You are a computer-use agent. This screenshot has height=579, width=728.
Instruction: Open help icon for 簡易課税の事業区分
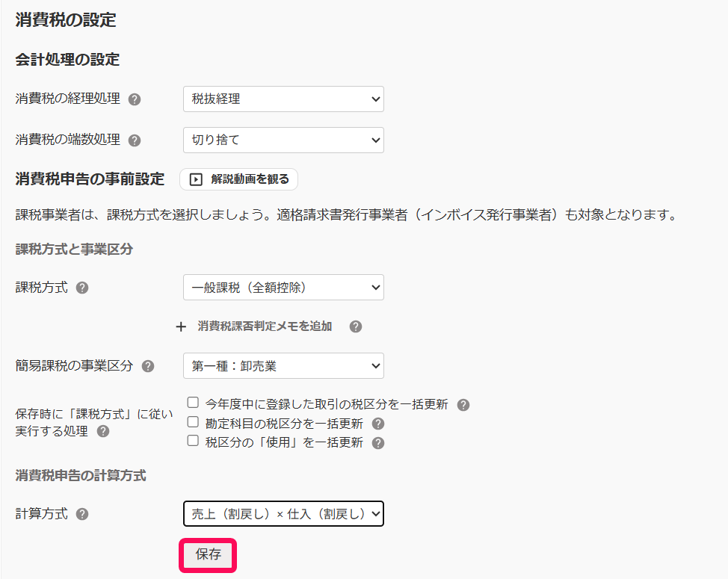click(x=148, y=367)
